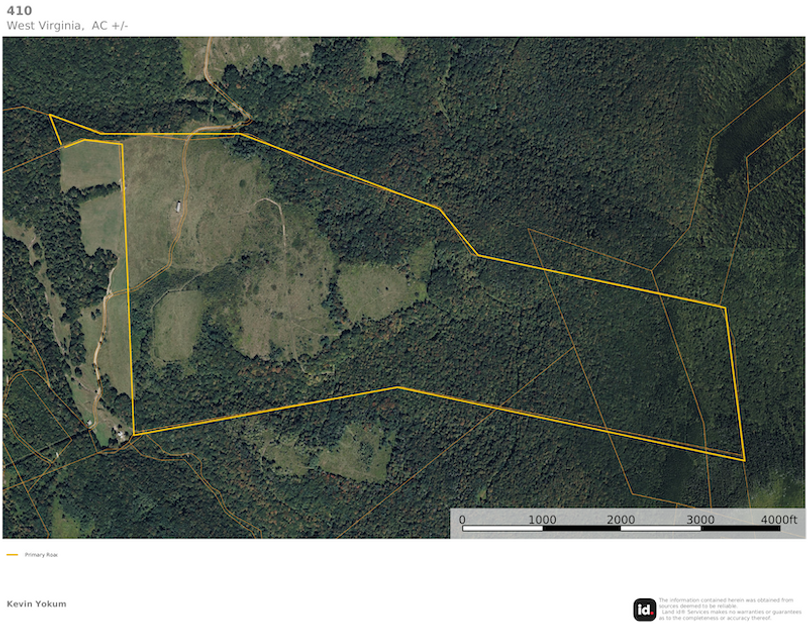Click the 4000ft label on the scale bar

pos(778,519)
